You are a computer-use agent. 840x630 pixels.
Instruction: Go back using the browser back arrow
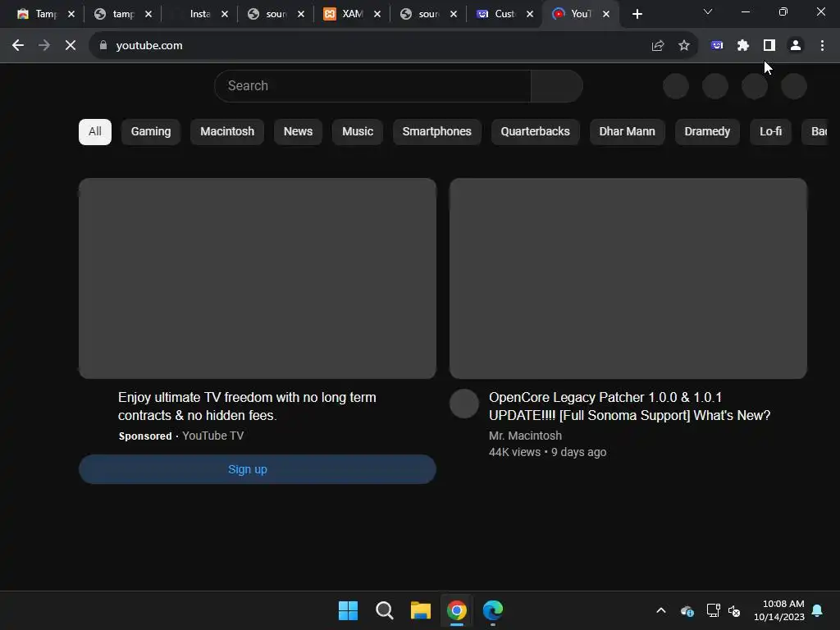pos(18,46)
